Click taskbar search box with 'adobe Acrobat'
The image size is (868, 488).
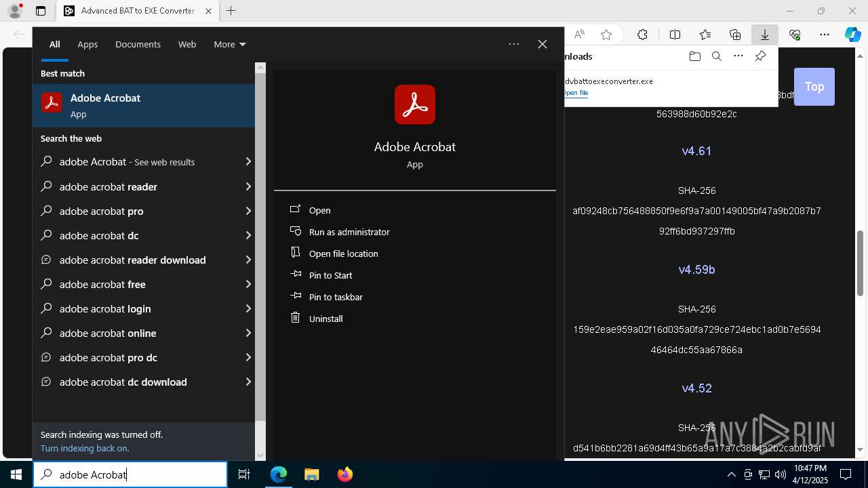[130, 474]
